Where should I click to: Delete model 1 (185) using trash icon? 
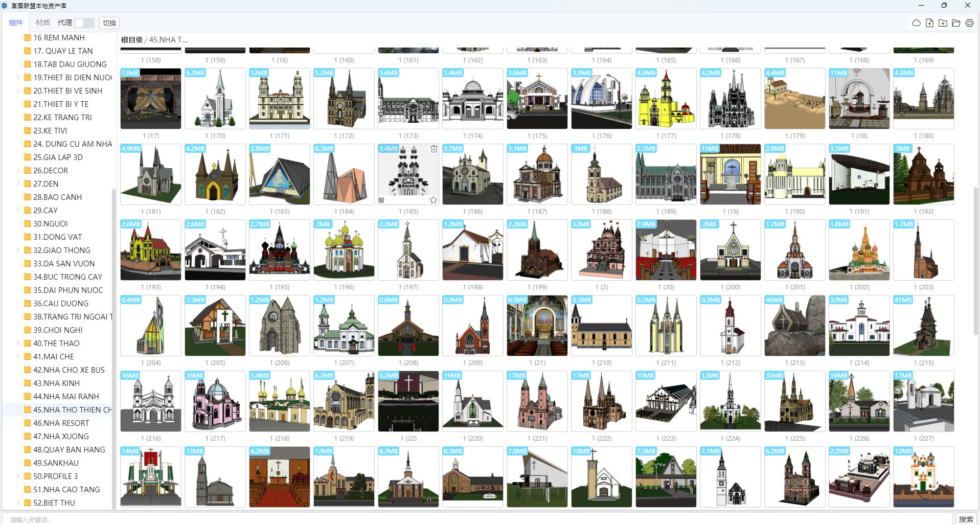point(434,149)
